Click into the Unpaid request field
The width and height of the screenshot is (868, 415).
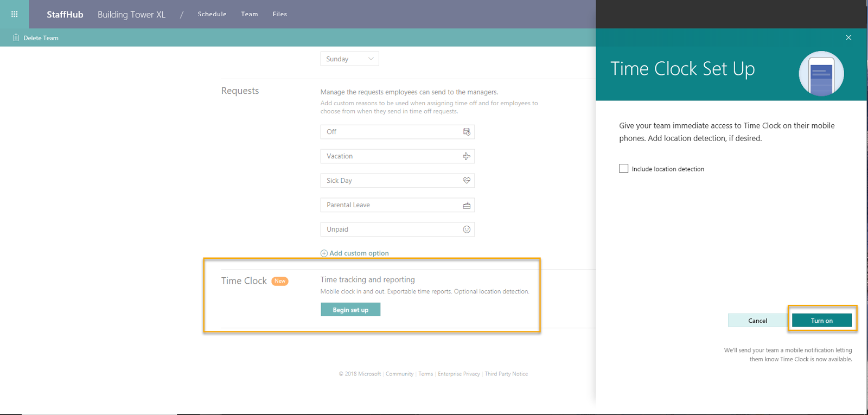click(x=398, y=229)
